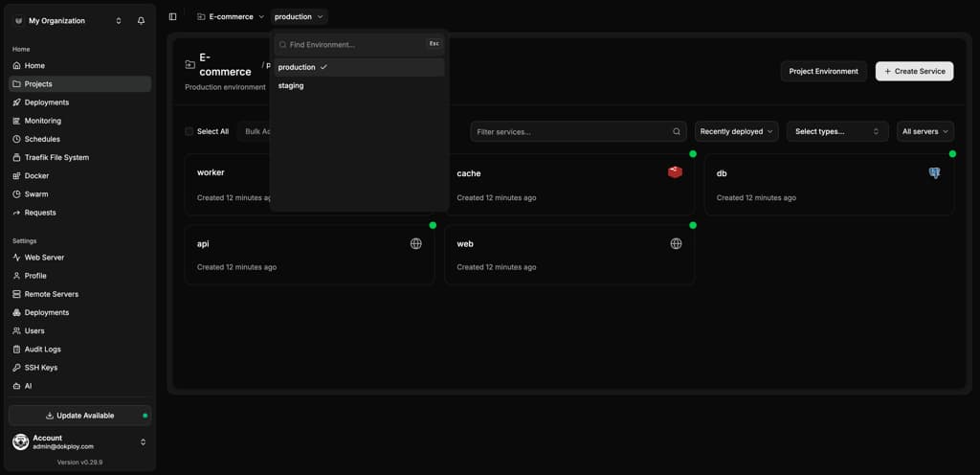
Task: Open All servers dropdown
Action: point(925,131)
